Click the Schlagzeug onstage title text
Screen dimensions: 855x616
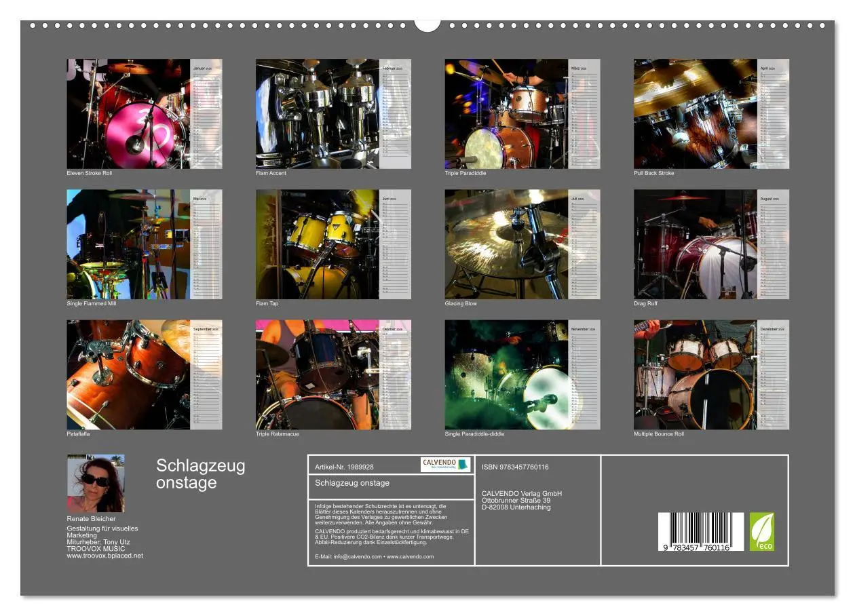201,474
